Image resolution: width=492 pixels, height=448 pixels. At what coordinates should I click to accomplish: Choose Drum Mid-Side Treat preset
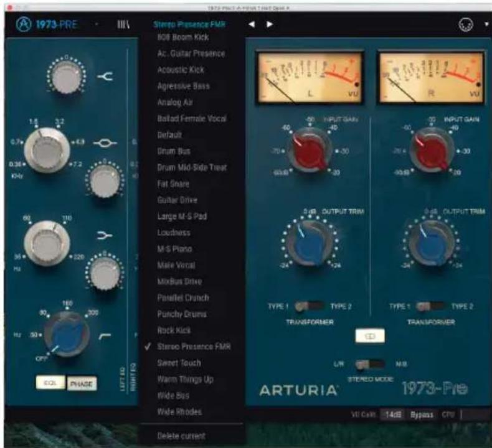192,168
